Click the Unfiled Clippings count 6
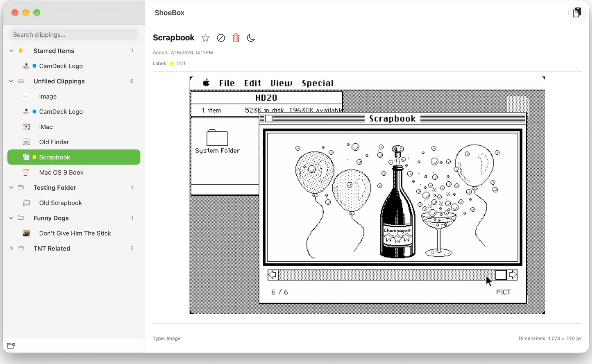Image resolution: width=592 pixels, height=364 pixels. (x=132, y=81)
